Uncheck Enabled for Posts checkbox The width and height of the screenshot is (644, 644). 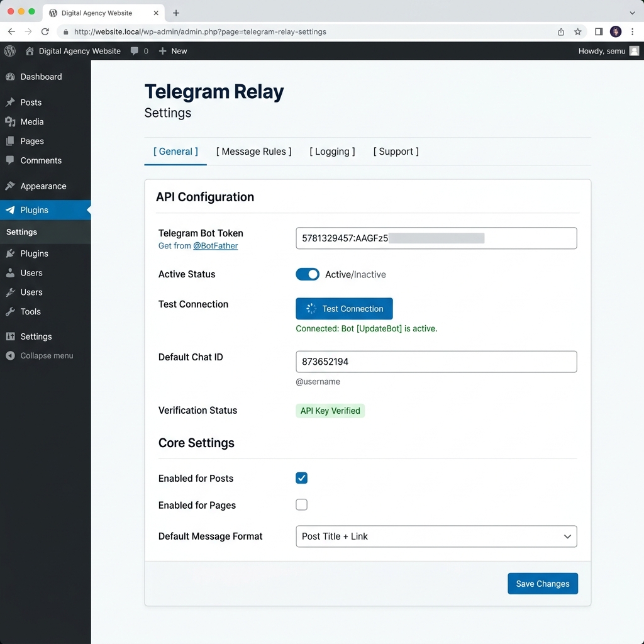301,478
